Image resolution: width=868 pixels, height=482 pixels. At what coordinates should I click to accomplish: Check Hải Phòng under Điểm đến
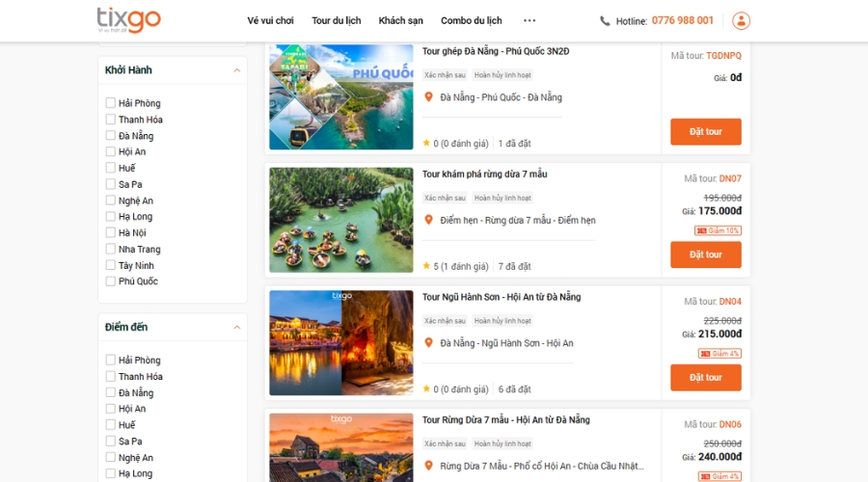(111, 360)
